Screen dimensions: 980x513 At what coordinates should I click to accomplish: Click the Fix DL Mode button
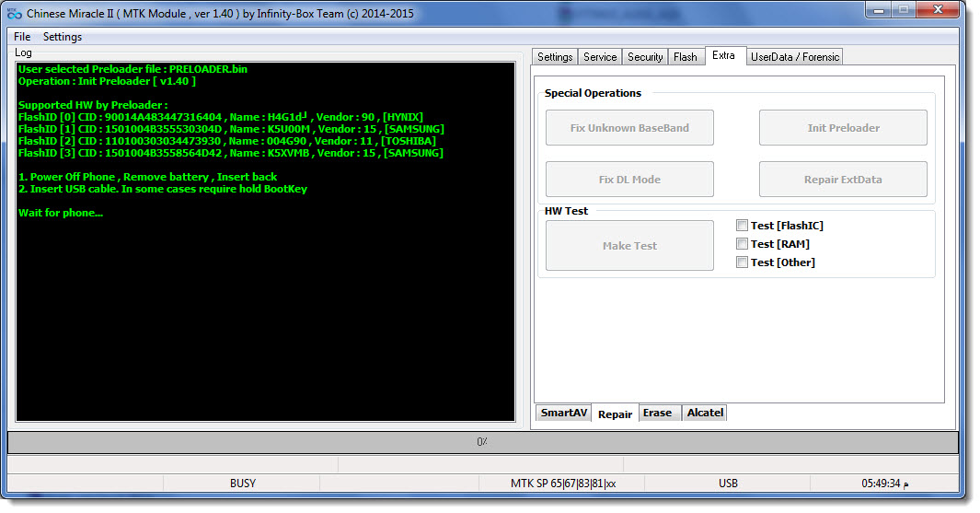[629, 180]
